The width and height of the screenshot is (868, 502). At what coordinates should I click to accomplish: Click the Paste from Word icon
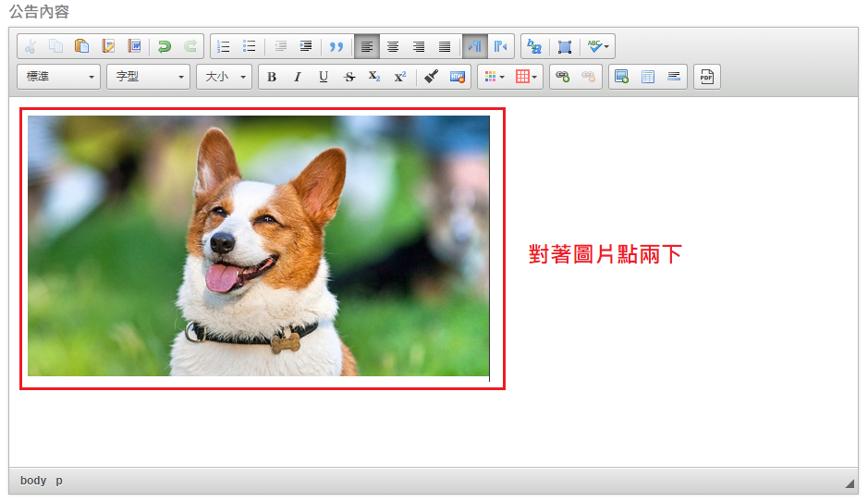point(135,46)
